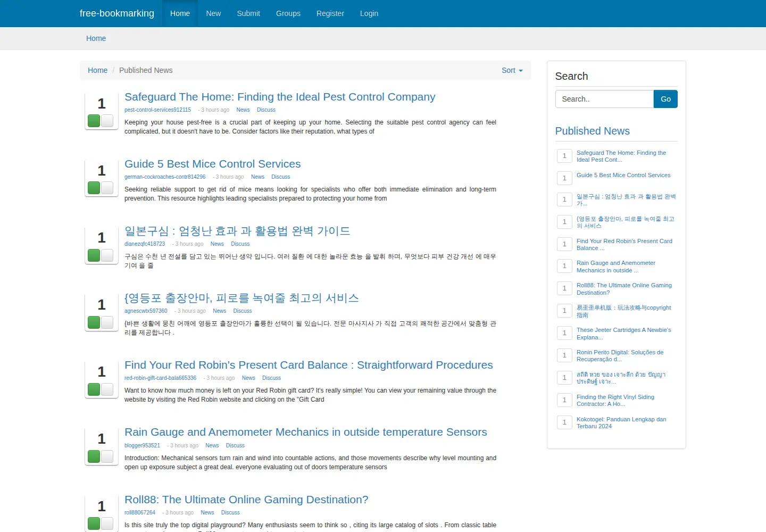Open Home link in the Published News breadcrumb
The image size is (766, 532).
point(97,70)
